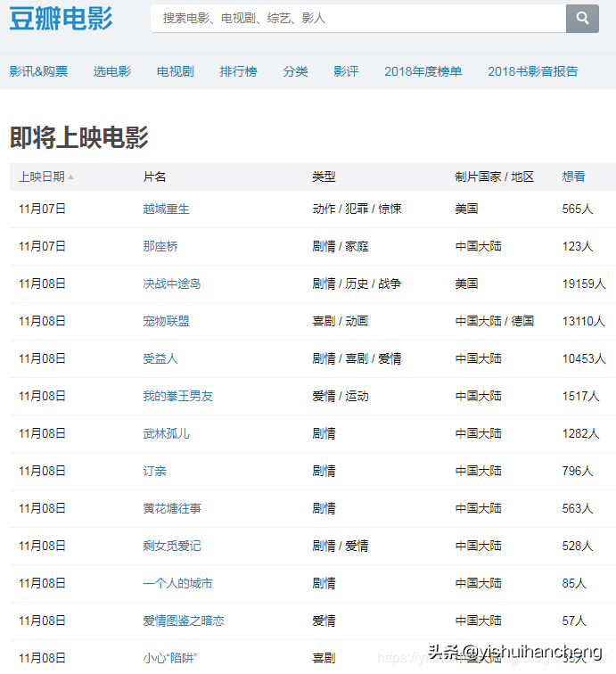Image resolution: width=616 pixels, height=674 pixels.
Task: Open the 电视剧 menu item
Action: [x=176, y=71]
